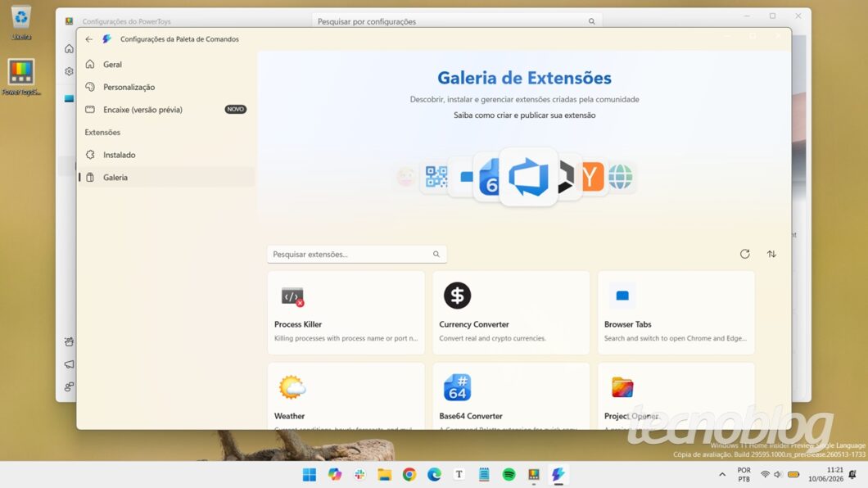Open Microsoft Edge from the taskbar

point(434,474)
